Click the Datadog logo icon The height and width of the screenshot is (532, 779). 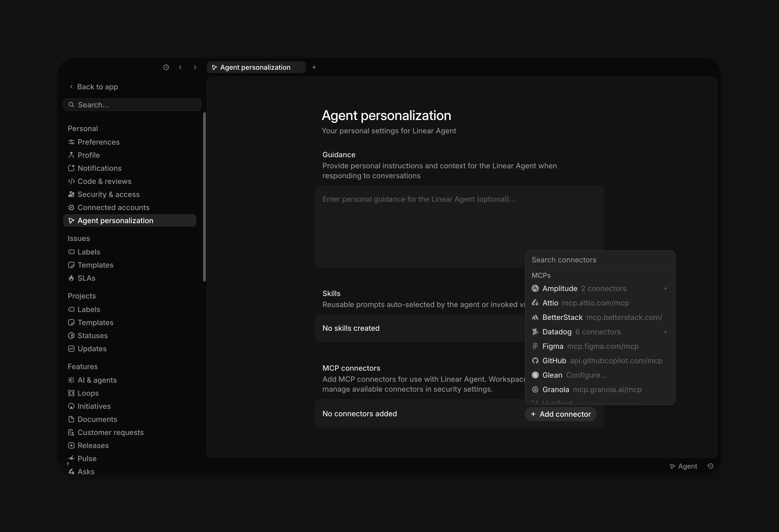click(535, 331)
